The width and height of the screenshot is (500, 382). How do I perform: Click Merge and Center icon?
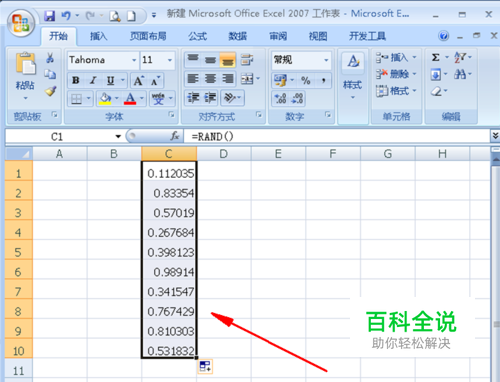(247, 79)
